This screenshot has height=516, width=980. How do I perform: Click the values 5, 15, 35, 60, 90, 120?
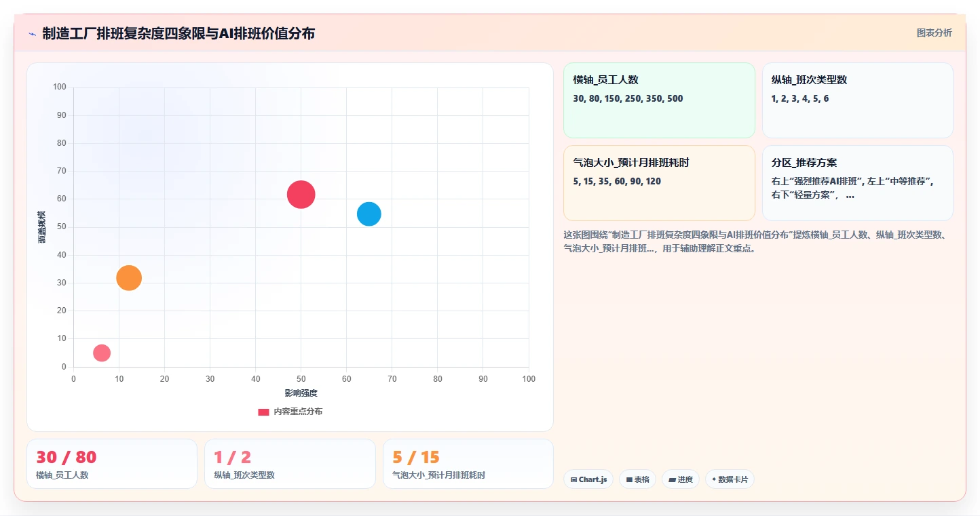click(617, 182)
